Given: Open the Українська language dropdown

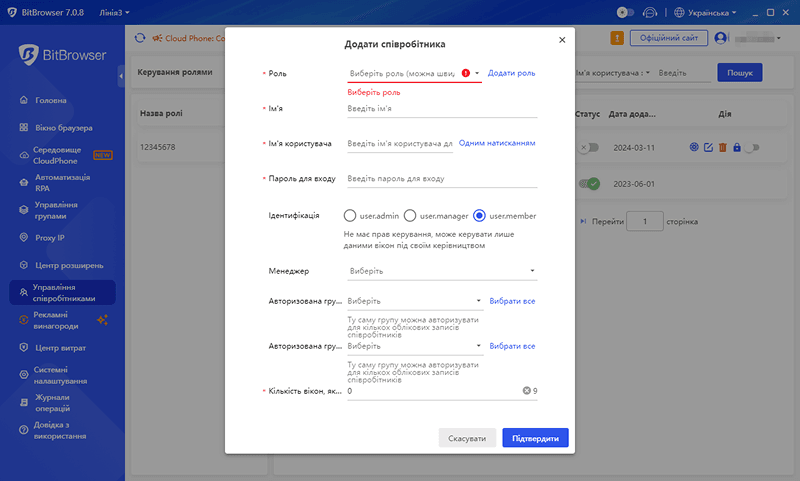Looking at the screenshot, I should [706, 12].
